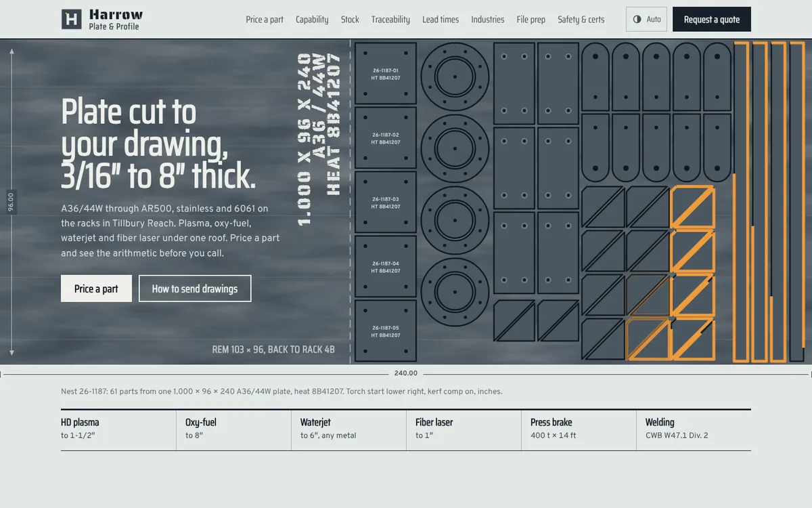
Task: Click the Nest 26-1187 caption text
Action: pyautogui.click(x=281, y=391)
